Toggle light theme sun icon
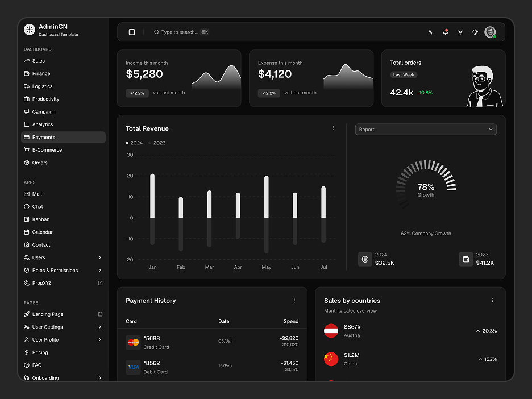The width and height of the screenshot is (532, 399). click(x=460, y=32)
